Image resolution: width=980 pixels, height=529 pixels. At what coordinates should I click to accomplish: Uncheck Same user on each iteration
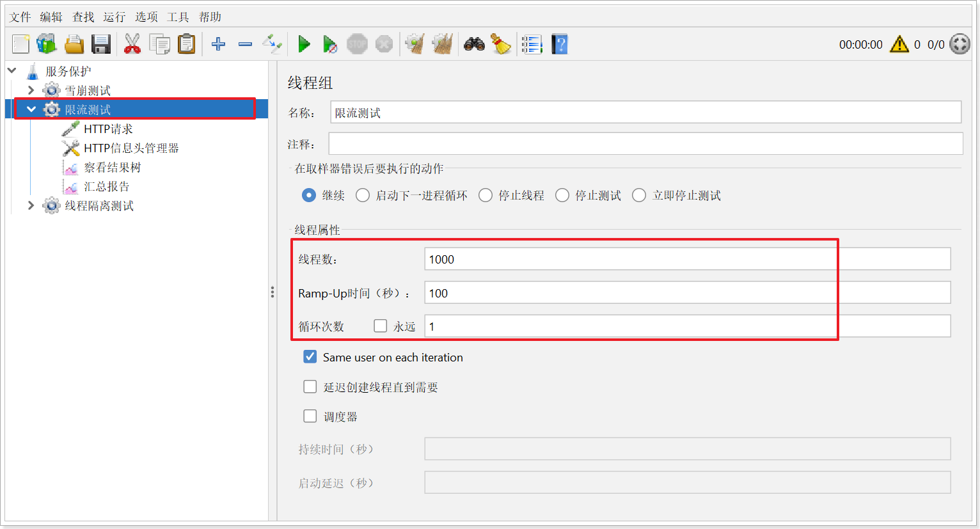310,357
